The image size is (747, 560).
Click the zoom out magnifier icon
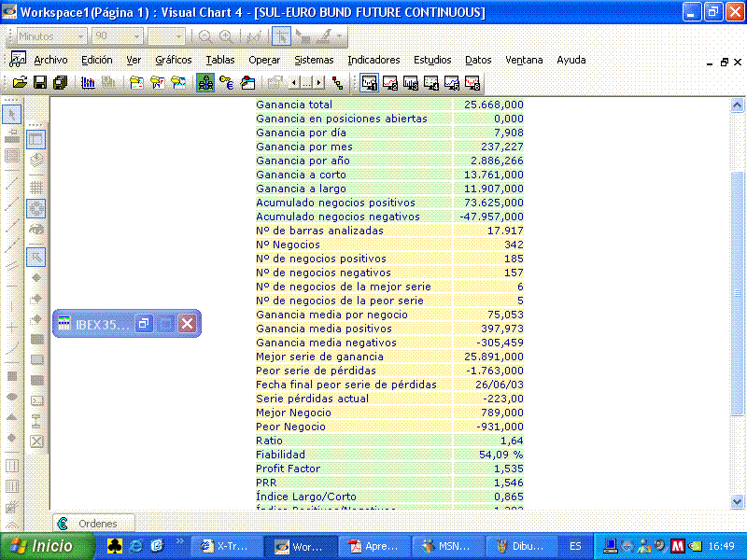tap(205, 36)
